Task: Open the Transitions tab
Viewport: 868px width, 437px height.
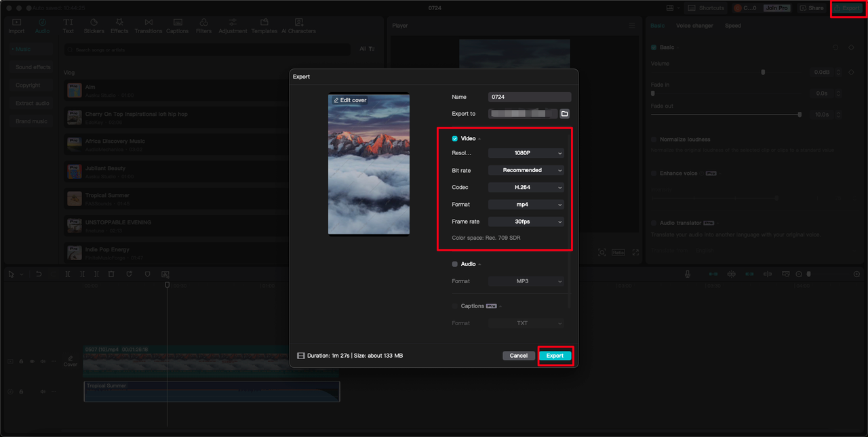Action: 148,26
